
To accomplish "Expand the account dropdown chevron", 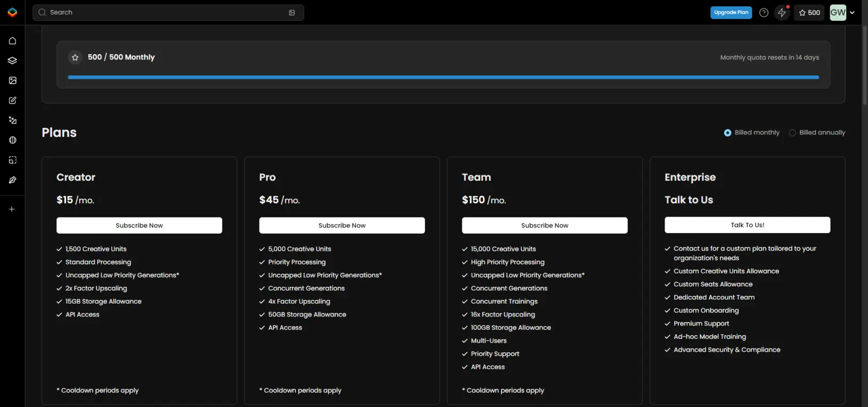I will point(852,13).
